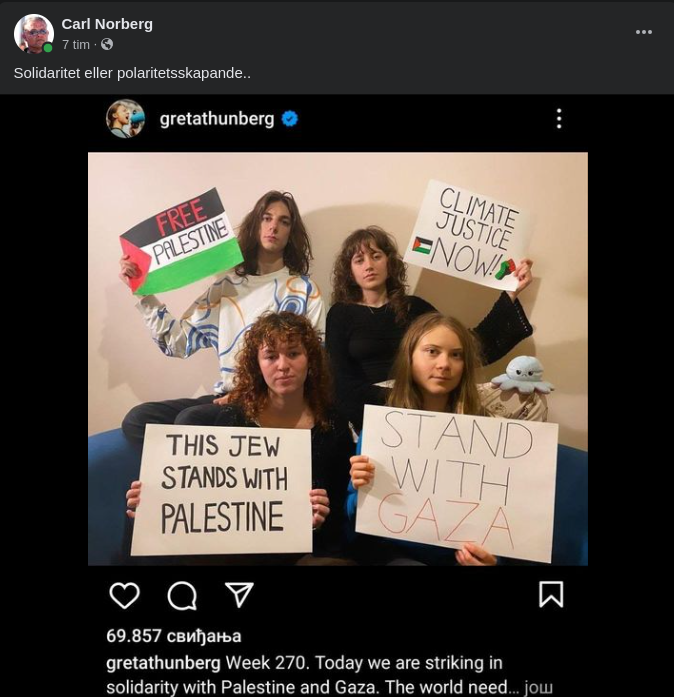Open the shared protest photo
Viewport: 674px width, 697px height.
click(x=337, y=359)
